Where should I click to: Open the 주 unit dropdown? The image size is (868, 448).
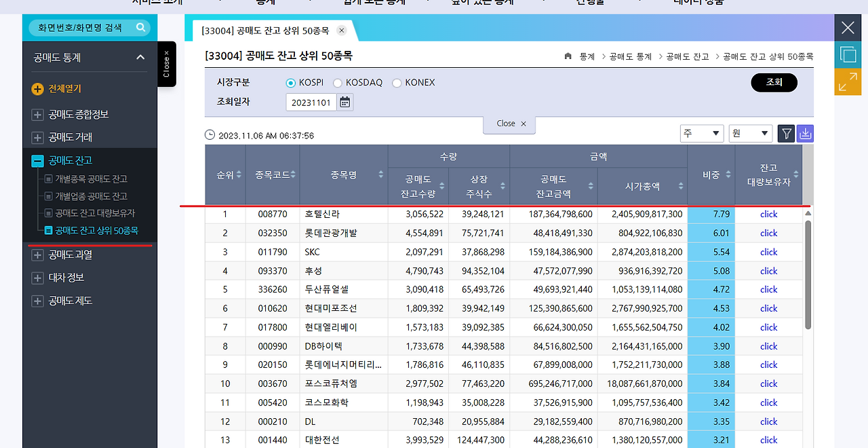(x=701, y=133)
